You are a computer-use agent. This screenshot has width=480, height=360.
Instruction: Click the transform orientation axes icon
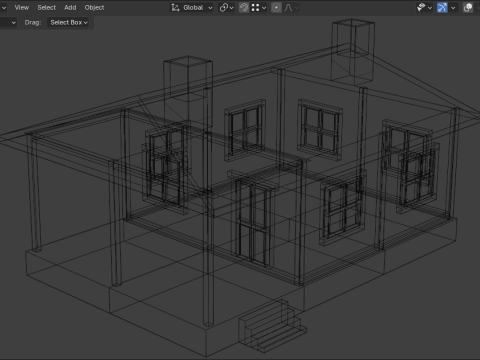tap(175, 7)
